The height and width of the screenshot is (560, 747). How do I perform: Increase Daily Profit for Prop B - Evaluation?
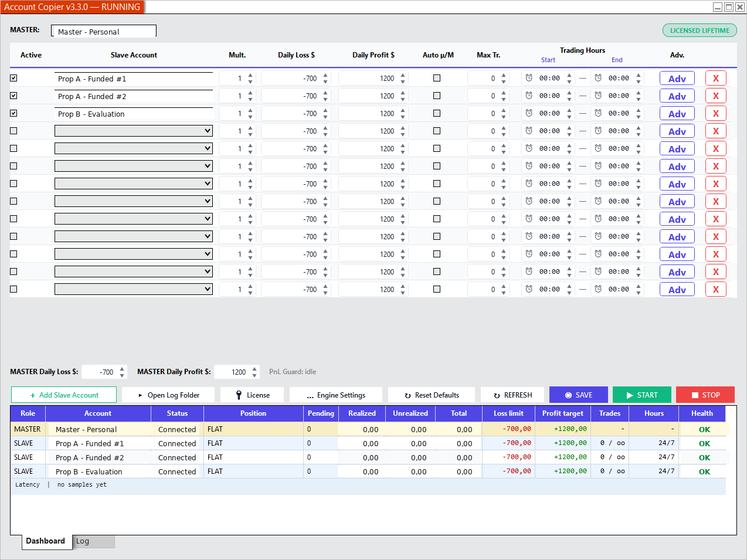tap(403, 110)
